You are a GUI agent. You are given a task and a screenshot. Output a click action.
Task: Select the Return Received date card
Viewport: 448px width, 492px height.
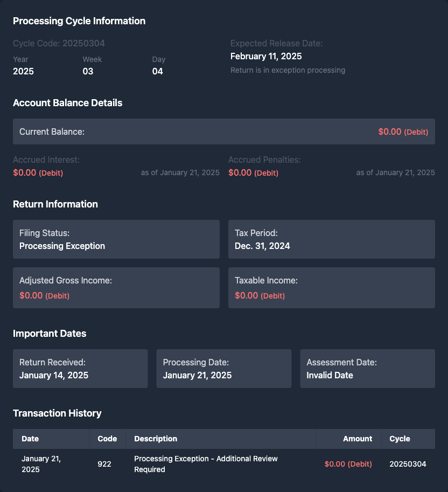click(x=80, y=369)
